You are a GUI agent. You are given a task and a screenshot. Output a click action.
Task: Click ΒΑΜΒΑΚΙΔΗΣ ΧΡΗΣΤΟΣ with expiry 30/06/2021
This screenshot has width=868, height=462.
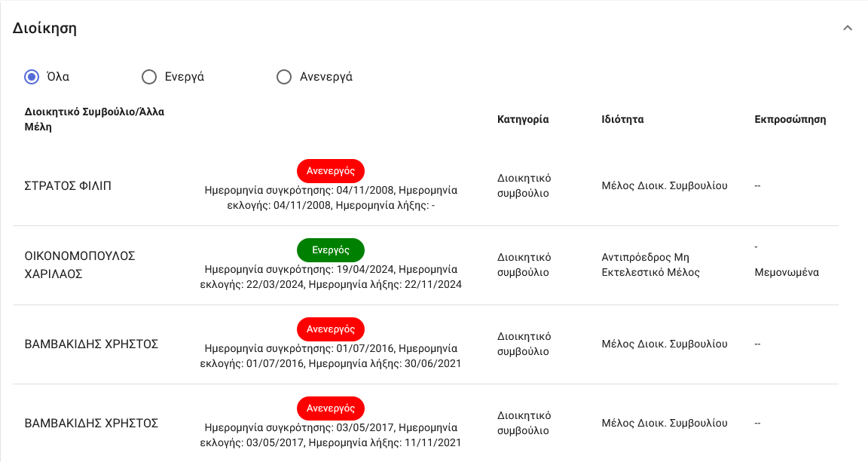coord(91,344)
